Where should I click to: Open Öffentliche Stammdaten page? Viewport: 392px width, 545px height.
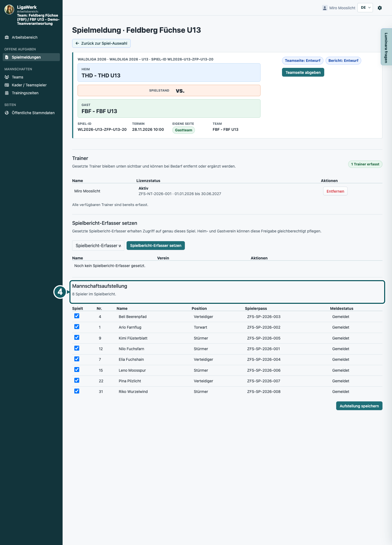click(x=31, y=113)
